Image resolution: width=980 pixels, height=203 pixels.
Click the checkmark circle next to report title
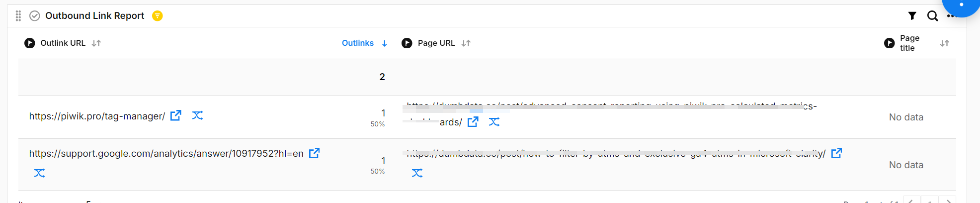click(35, 16)
